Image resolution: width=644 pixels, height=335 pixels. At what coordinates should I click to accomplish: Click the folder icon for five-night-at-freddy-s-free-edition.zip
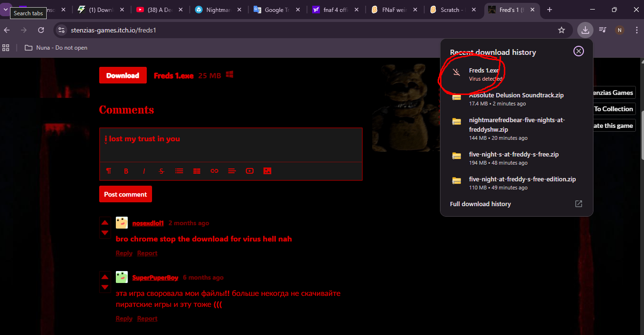point(457,180)
